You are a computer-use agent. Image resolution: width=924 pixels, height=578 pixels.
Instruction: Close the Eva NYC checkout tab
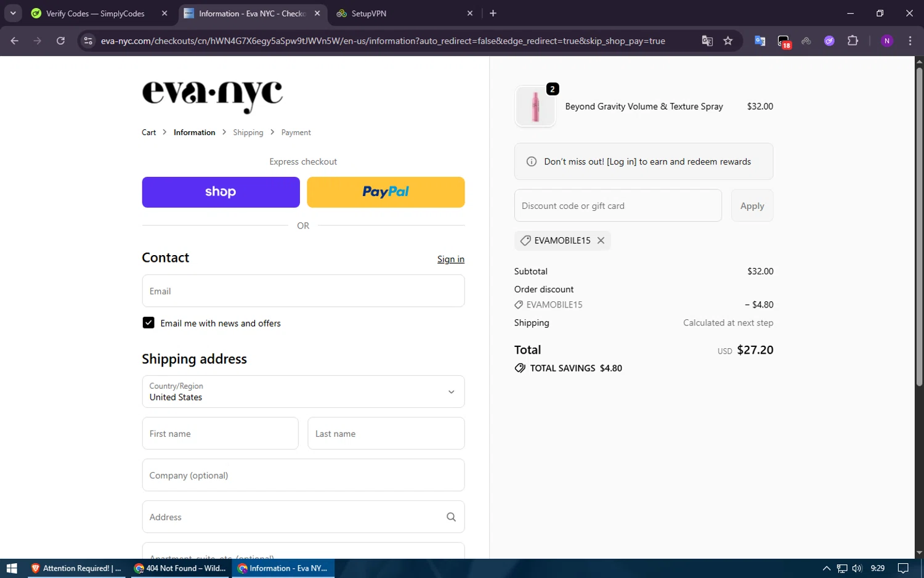click(x=317, y=13)
